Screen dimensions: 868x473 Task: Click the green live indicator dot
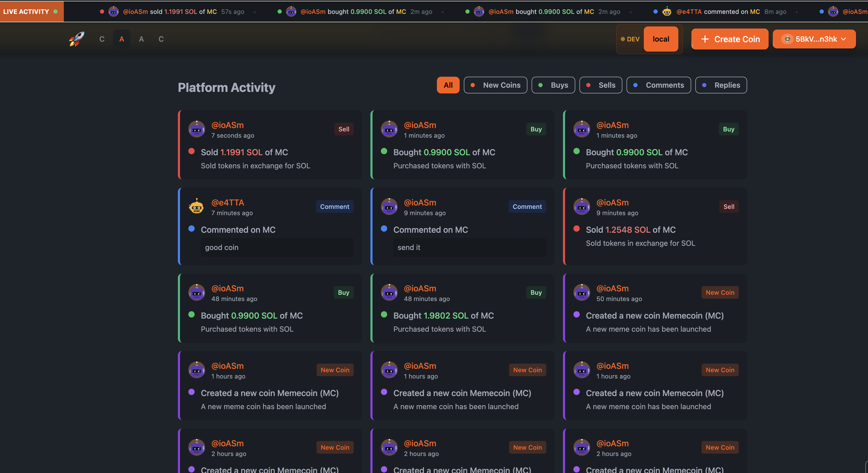click(x=56, y=12)
